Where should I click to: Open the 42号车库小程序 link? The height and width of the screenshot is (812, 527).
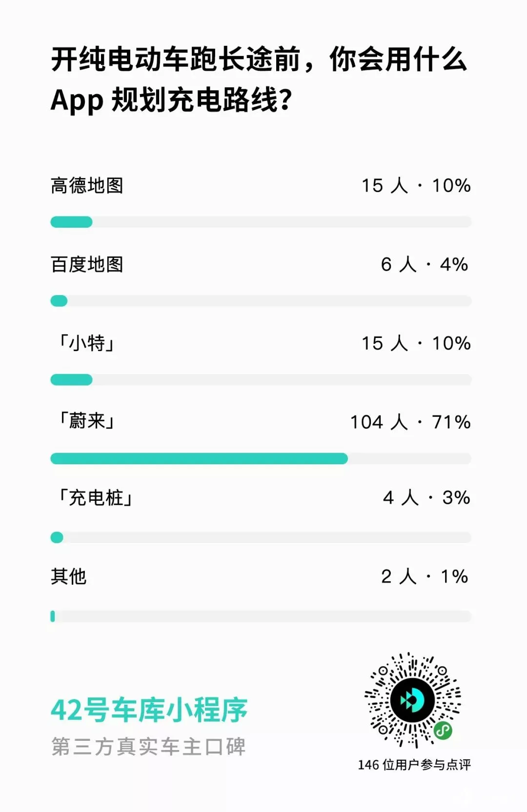(x=149, y=710)
